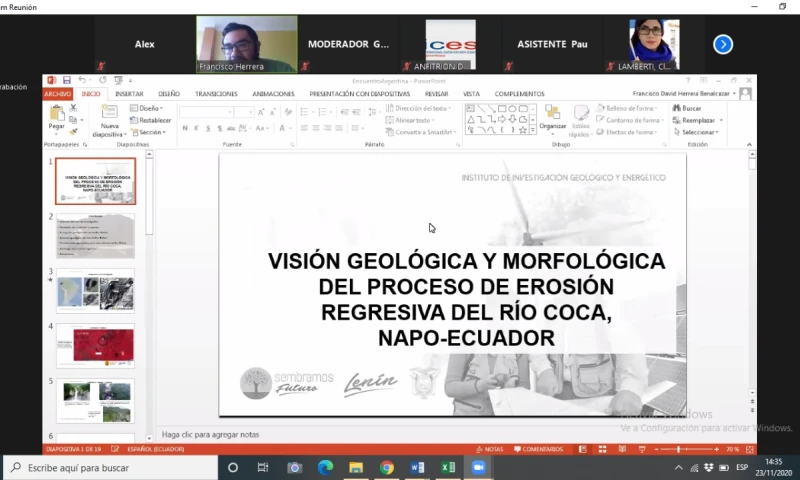Open the font size combo box
The height and width of the screenshot is (480, 800).
coord(244,112)
